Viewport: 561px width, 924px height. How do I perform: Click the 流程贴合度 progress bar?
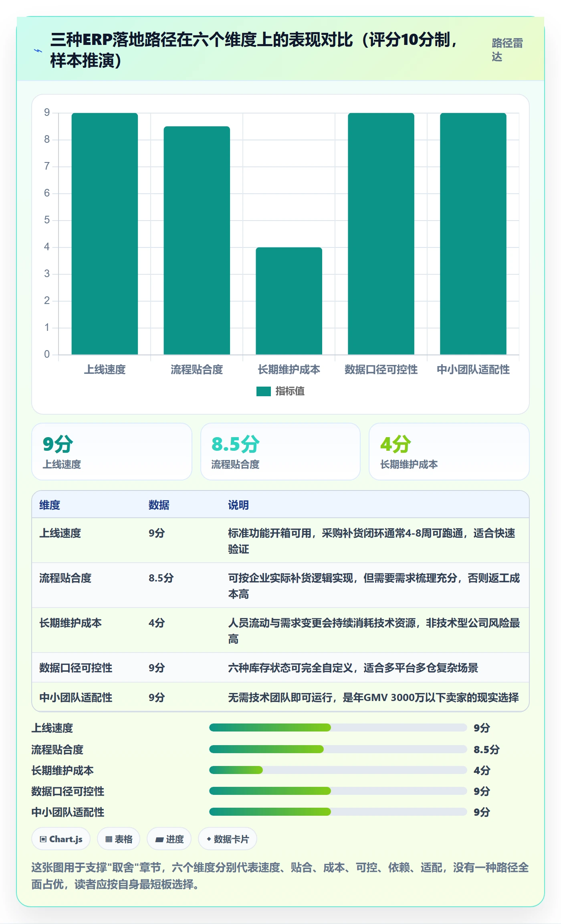coord(338,749)
